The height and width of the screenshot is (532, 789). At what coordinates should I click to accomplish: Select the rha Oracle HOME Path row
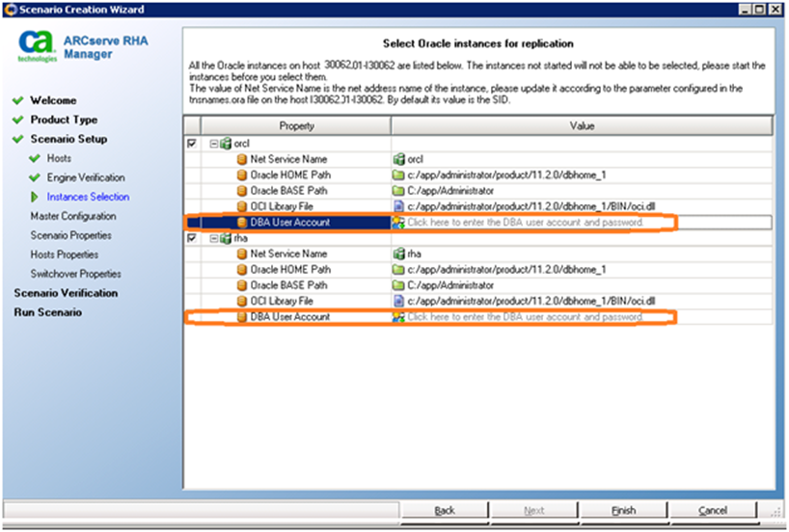point(478,270)
